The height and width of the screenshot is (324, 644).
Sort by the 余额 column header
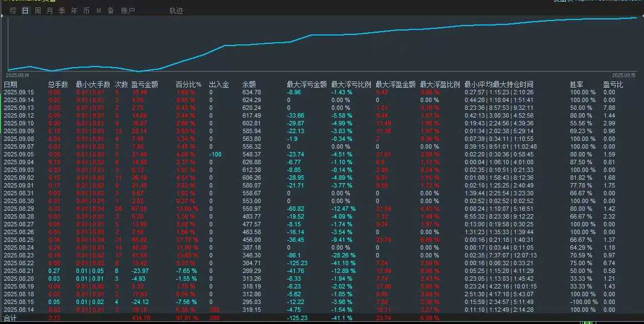click(249, 84)
